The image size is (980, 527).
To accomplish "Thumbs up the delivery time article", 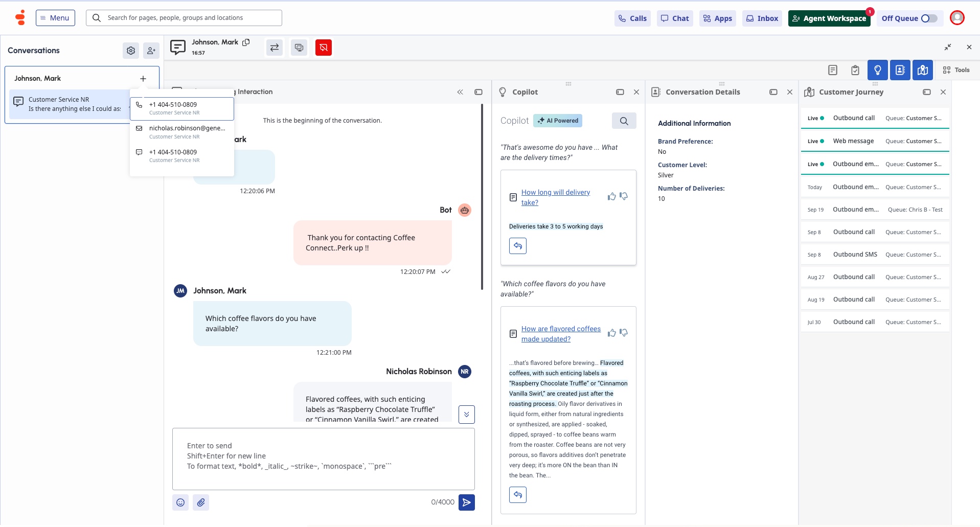I will 611,197.
